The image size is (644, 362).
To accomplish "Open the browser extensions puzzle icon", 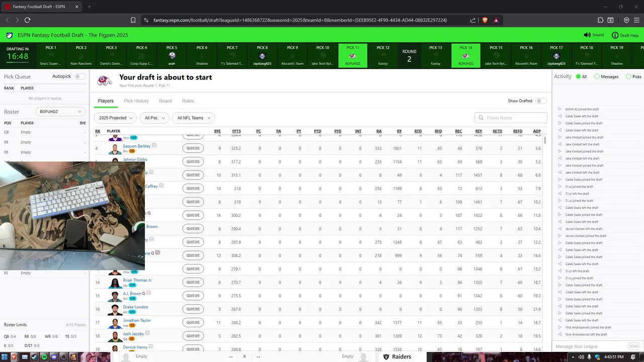I will pos(600,20).
